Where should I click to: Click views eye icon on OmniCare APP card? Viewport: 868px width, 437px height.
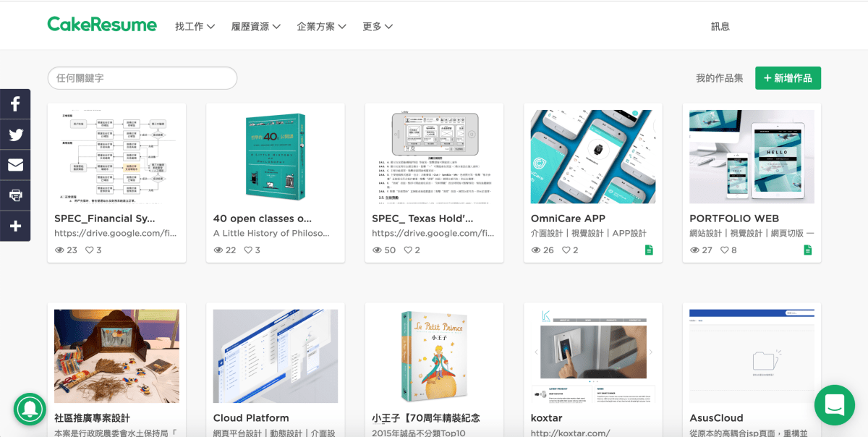click(536, 250)
